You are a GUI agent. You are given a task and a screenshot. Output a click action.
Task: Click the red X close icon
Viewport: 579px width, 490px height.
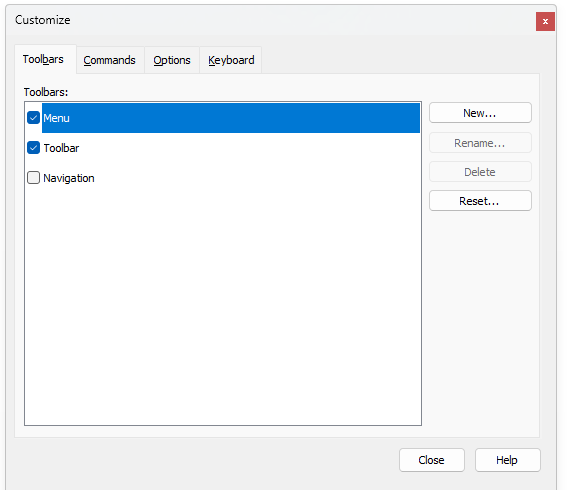(545, 21)
